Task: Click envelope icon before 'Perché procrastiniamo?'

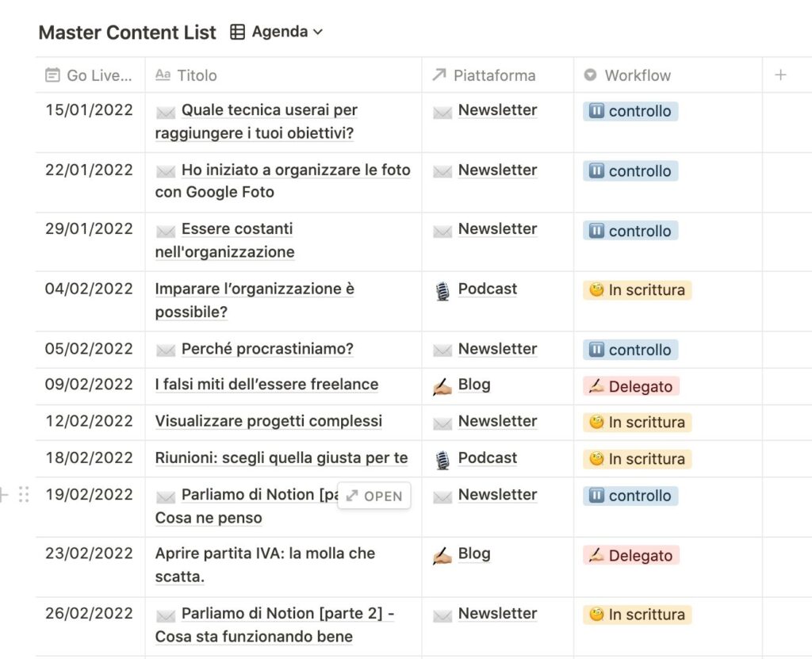Action: click(x=166, y=350)
